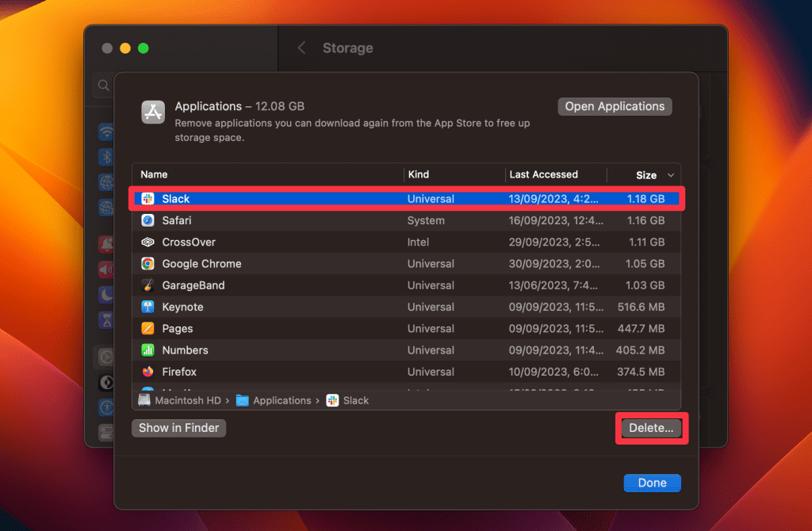Select the CrossOver row name
812x531 pixels.
pyautogui.click(x=189, y=243)
